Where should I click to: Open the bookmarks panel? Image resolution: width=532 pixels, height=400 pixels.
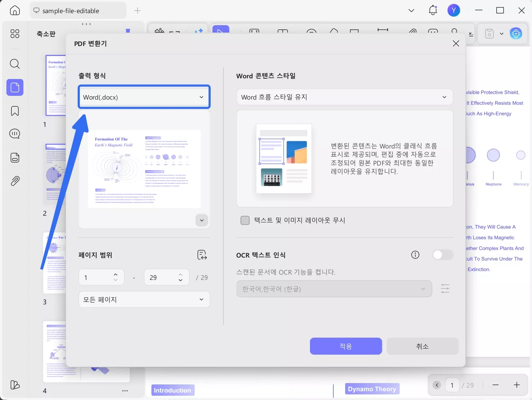15,111
